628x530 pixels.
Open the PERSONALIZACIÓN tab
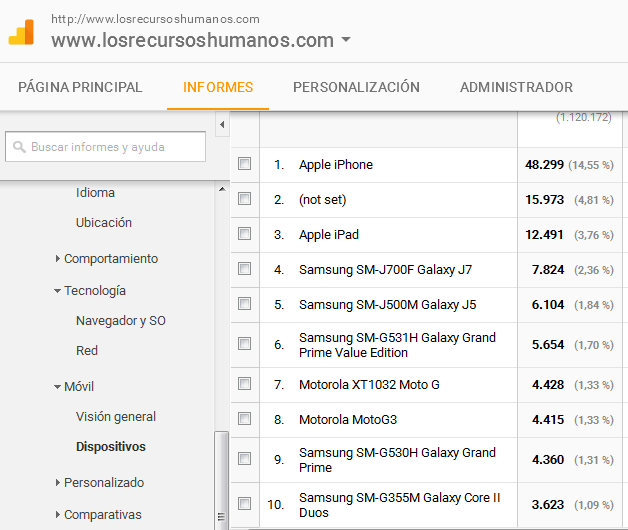coord(356,87)
